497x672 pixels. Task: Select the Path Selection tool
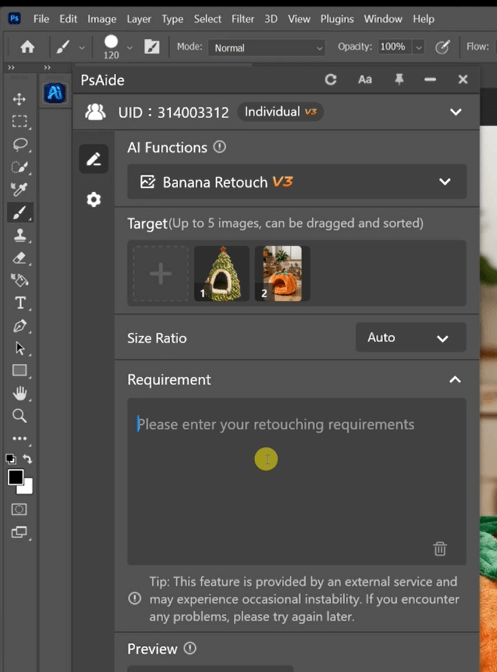point(20,348)
